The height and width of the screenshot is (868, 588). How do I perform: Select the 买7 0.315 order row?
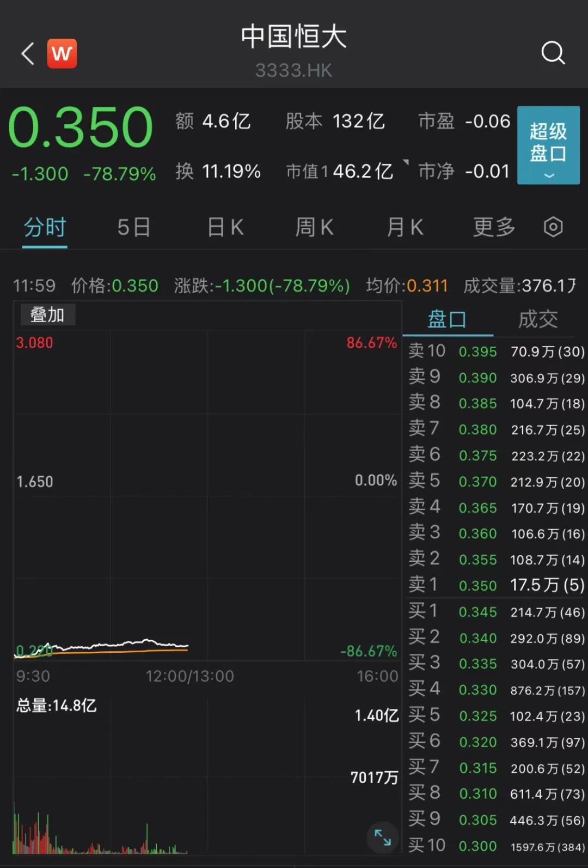[x=497, y=768]
